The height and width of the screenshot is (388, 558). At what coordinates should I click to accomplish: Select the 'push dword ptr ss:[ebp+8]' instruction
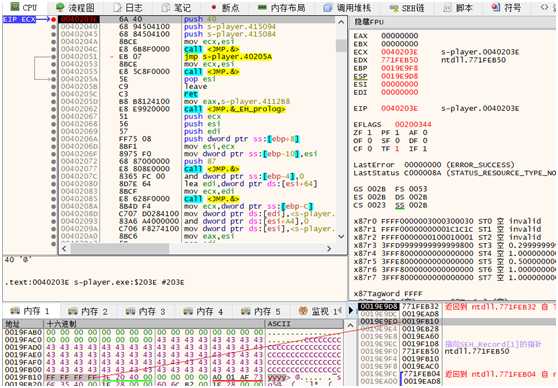pos(241,139)
